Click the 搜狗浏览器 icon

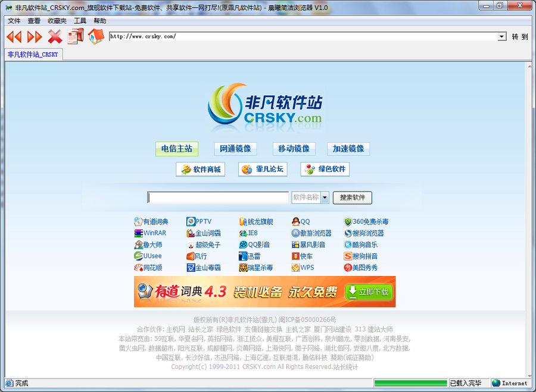click(348, 233)
